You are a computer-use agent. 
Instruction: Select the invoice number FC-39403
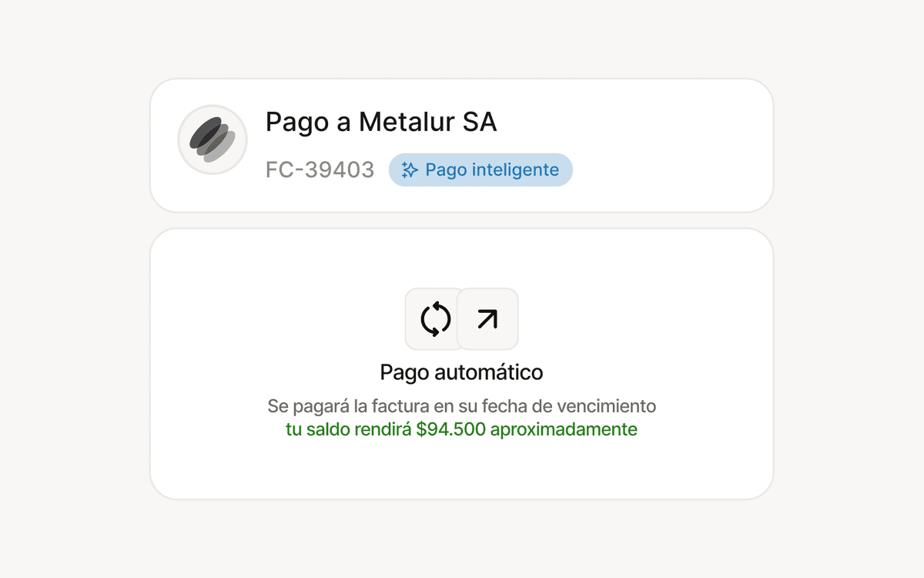319,170
